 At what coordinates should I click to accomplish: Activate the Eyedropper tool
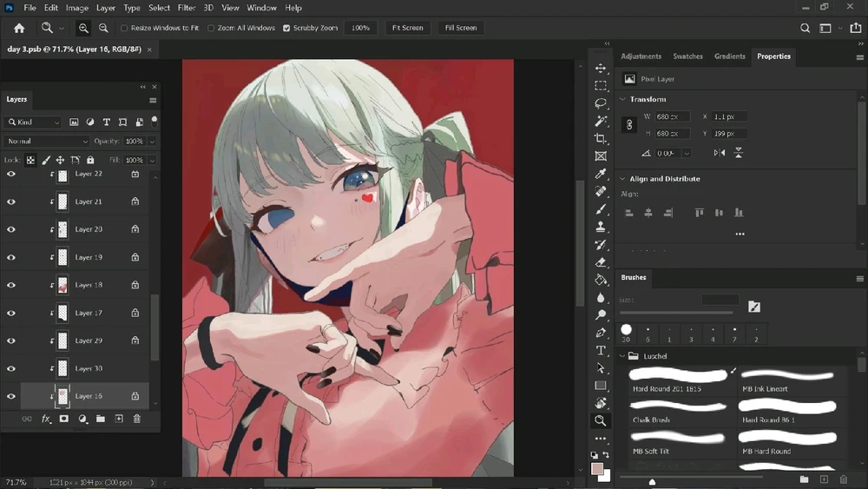pyautogui.click(x=600, y=174)
